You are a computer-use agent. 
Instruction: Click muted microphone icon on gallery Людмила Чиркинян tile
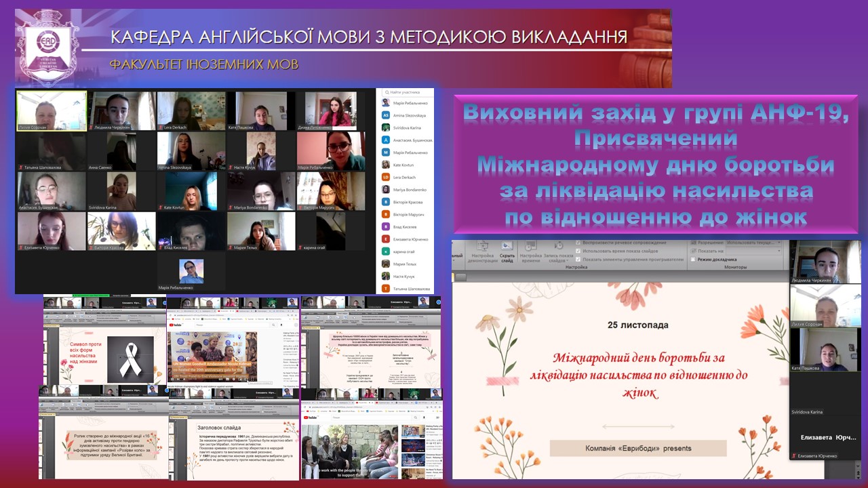pos(91,127)
